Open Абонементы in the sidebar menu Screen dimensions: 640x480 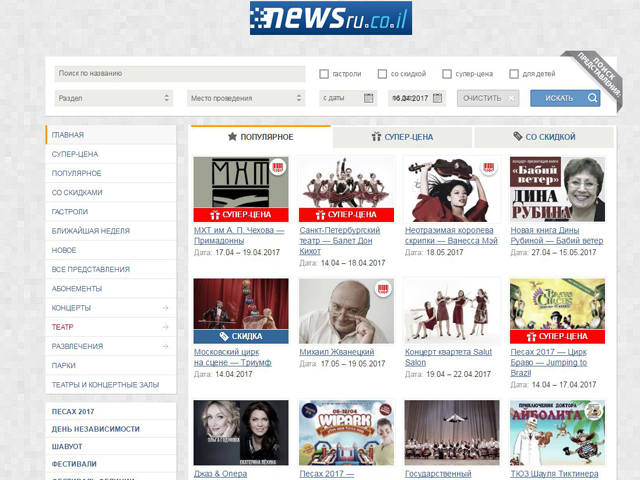(x=111, y=288)
